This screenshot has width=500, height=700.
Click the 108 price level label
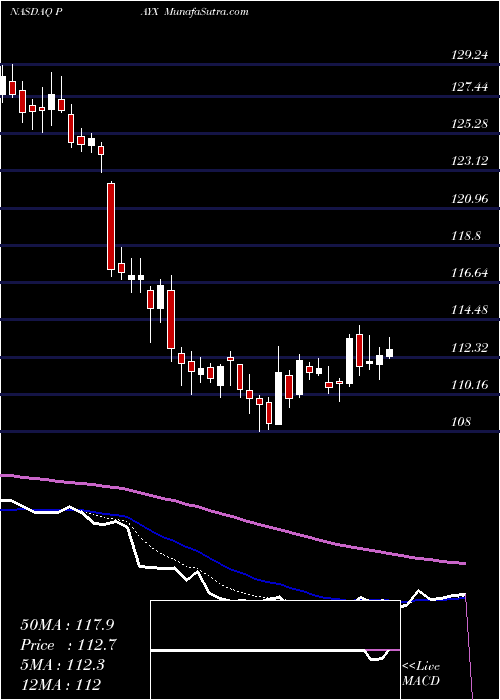coord(462,421)
